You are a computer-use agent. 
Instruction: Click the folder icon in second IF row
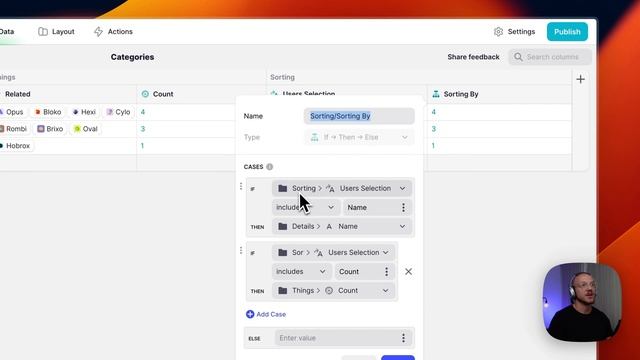click(282, 252)
